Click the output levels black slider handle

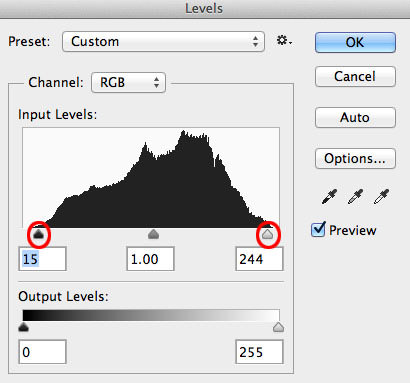(x=23, y=327)
